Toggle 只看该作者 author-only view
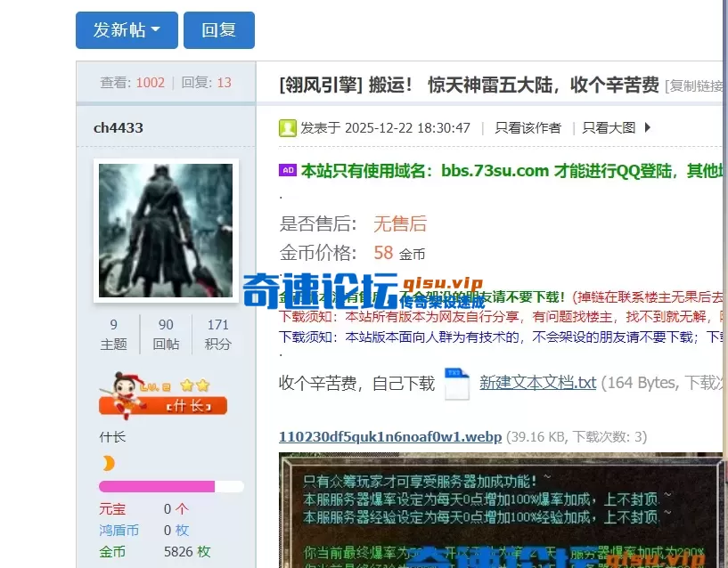 point(528,127)
